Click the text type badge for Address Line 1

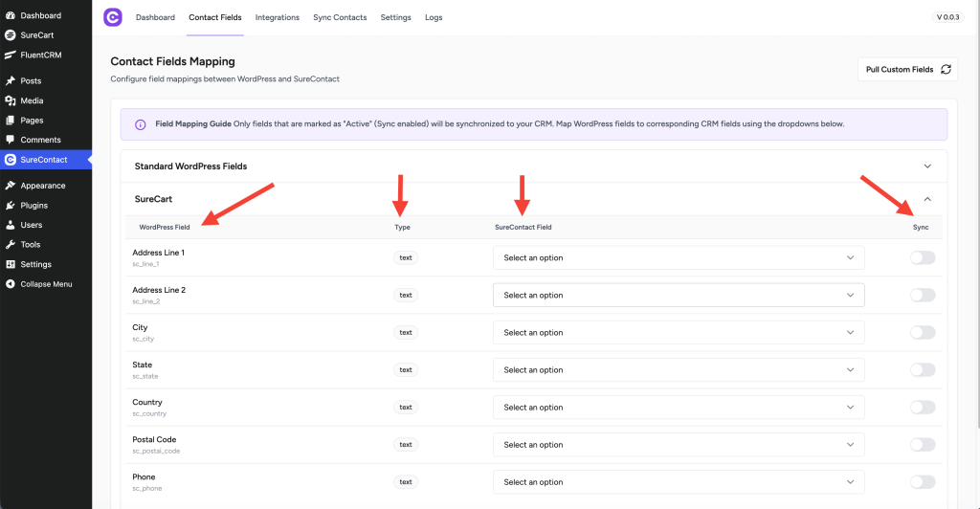coord(406,257)
